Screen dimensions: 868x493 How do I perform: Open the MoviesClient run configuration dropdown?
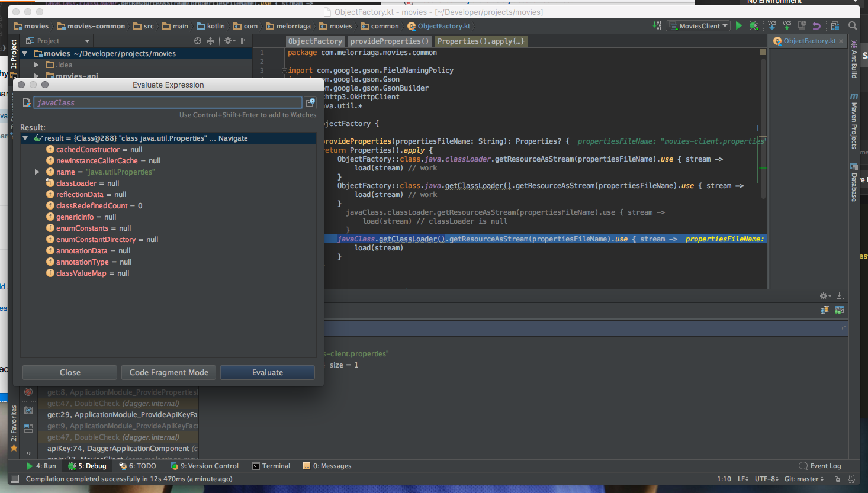click(x=699, y=26)
